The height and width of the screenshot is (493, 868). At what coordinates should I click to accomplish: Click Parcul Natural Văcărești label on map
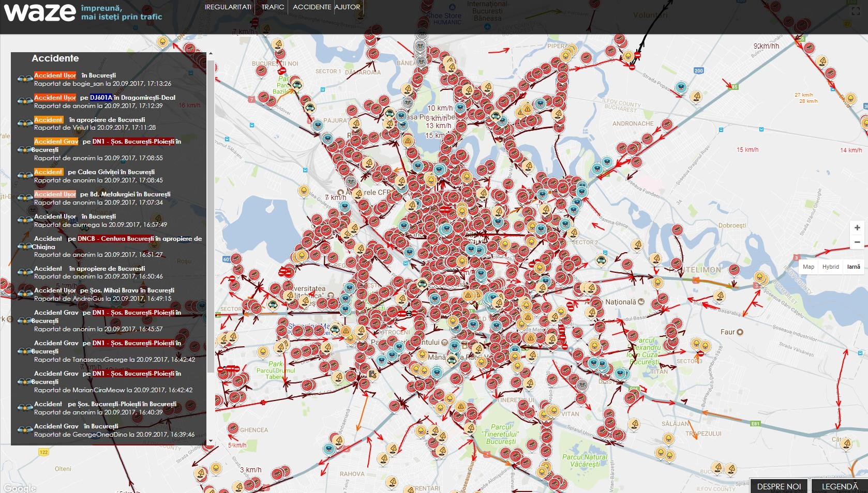coord(585,460)
